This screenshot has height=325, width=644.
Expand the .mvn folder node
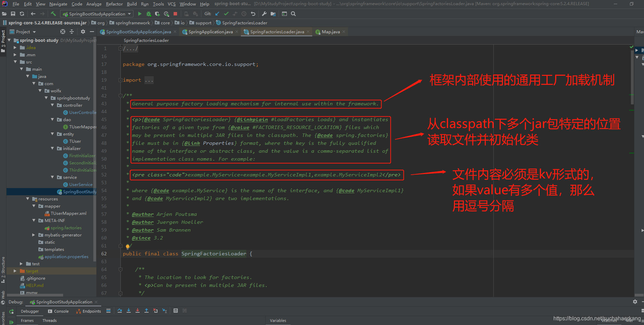coord(15,55)
